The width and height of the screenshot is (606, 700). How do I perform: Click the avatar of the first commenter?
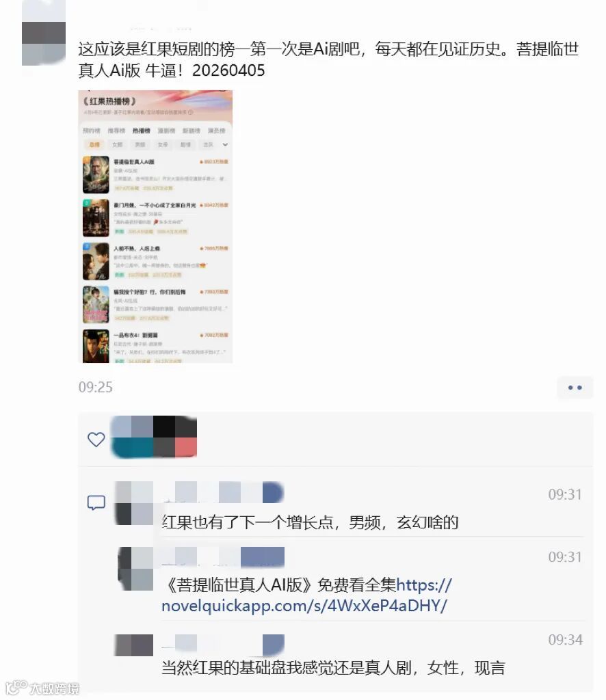(134, 502)
